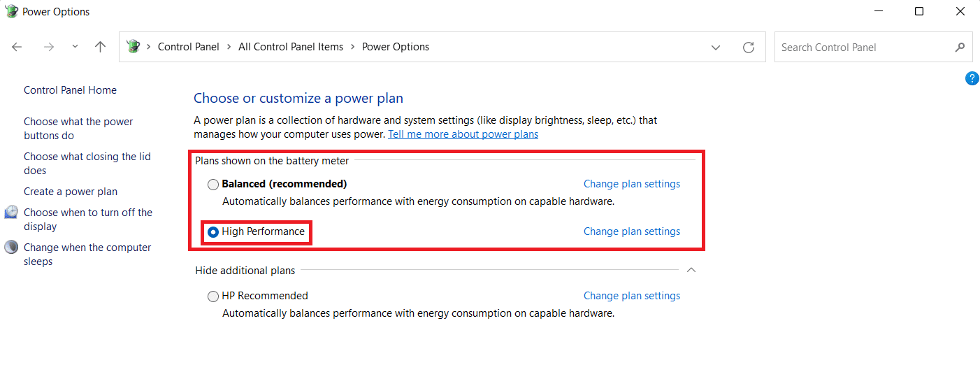The image size is (980, 386).
Task: Open Tell me more about power plans
Action: point(463,134)
